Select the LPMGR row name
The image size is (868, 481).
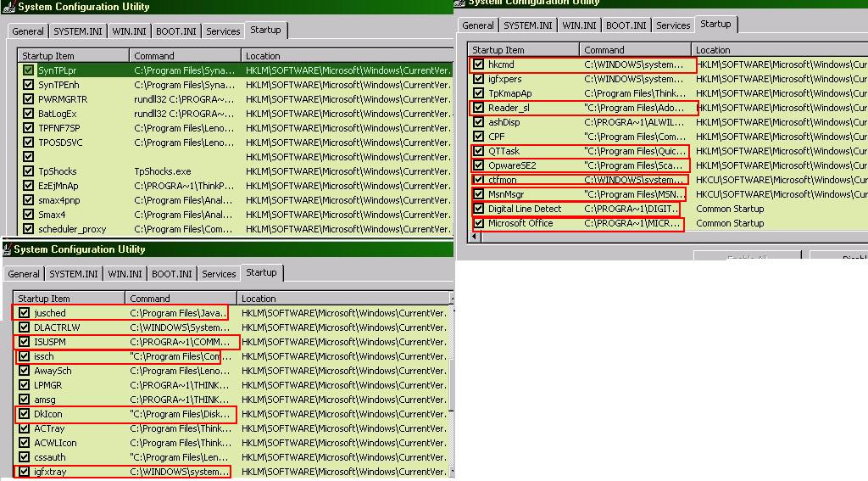click(x=47, y=385)
